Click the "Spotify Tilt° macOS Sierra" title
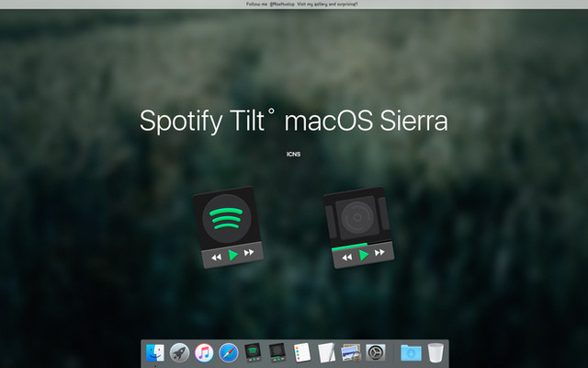 (294, 121)
